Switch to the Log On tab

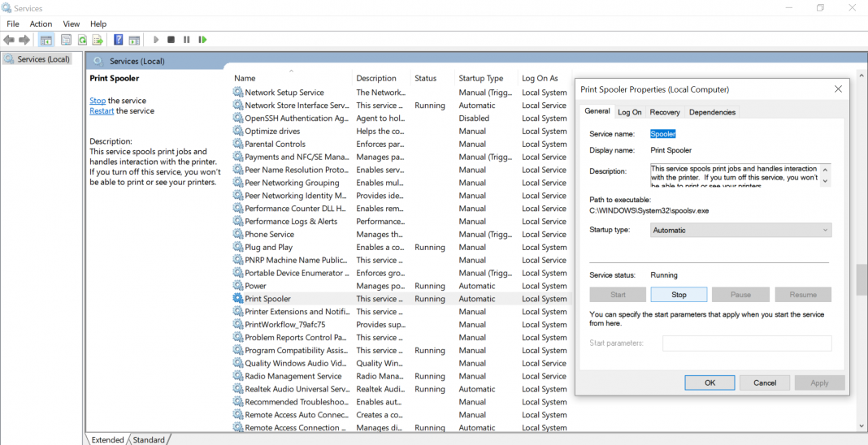[x=629, y=112]
